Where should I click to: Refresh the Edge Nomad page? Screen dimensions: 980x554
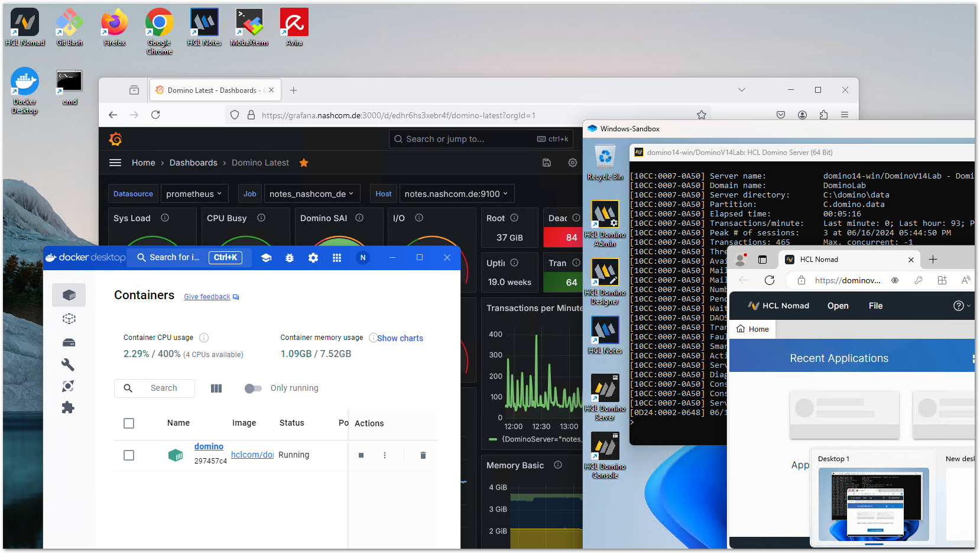tap(770, 280)
